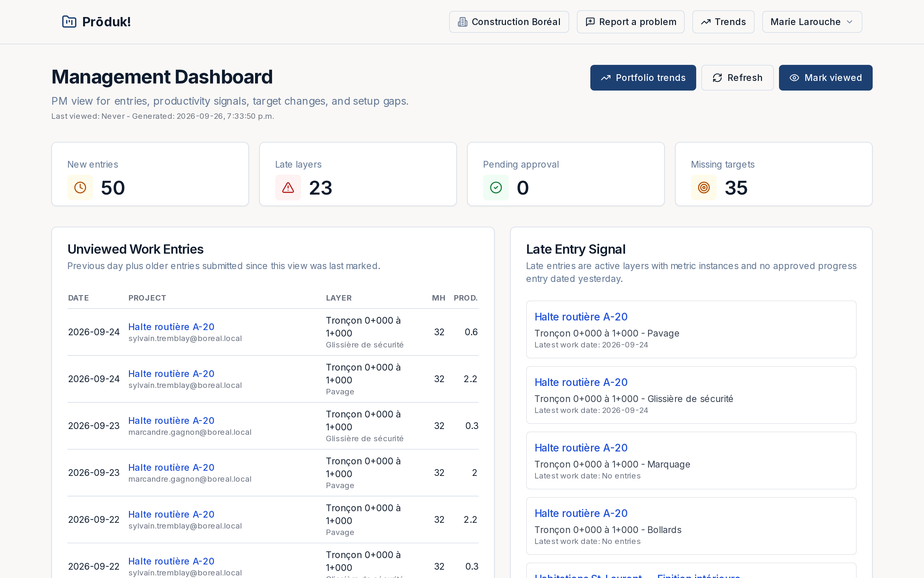Viewport: 924px width, 578px height.
Task: Click the DATE column header
Action: click(x=78, y=298)
